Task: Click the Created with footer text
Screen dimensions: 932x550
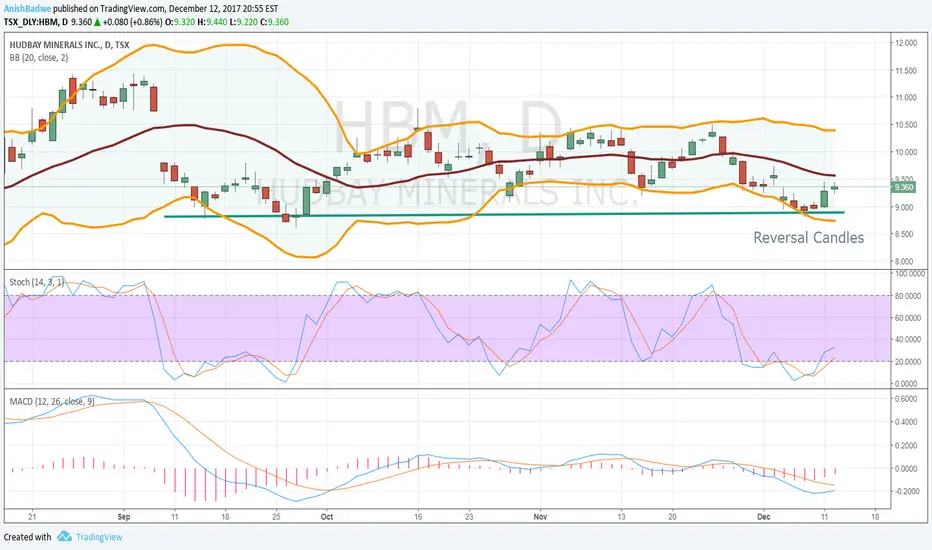Action: coord(27,537)
